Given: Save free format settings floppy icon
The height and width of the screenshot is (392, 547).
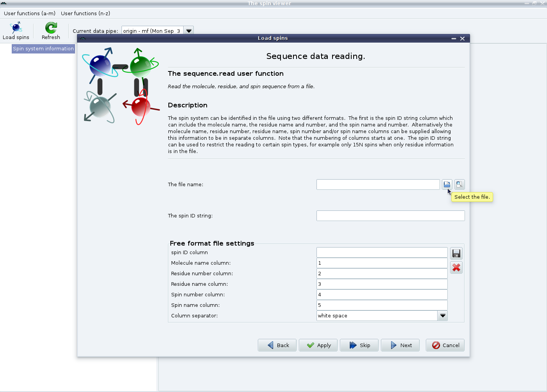Looking at the screenshot, I should [x=456, y=253].
